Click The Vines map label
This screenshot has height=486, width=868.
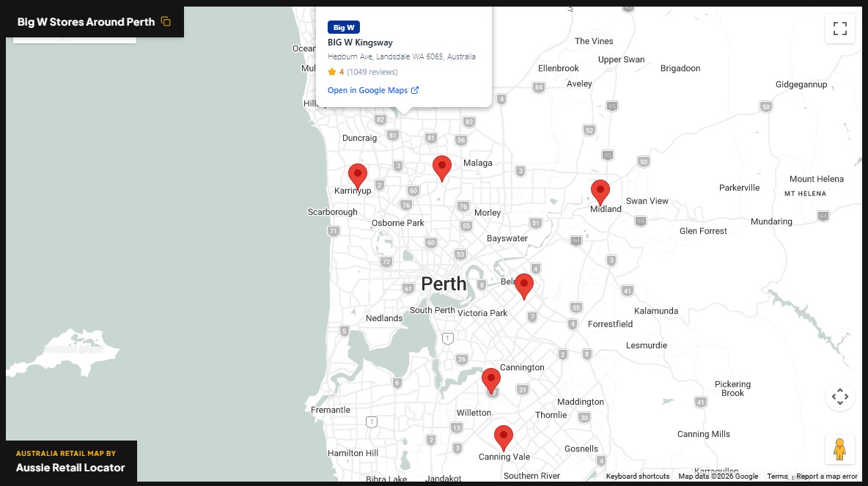click(x=594, y=41)
